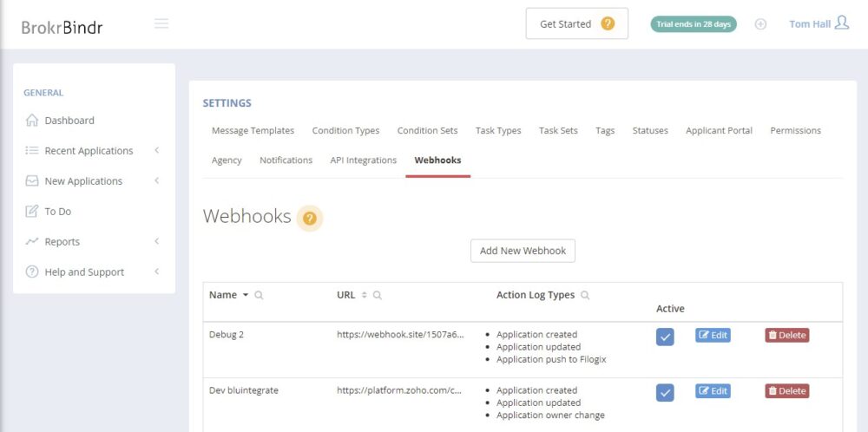Expand the New Applications sidebar menu
Viewport: 868px width, 432px height.
83,181
